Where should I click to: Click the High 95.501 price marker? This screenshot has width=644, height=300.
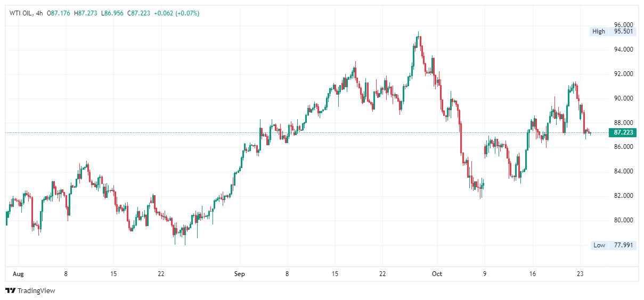point(613,31)
